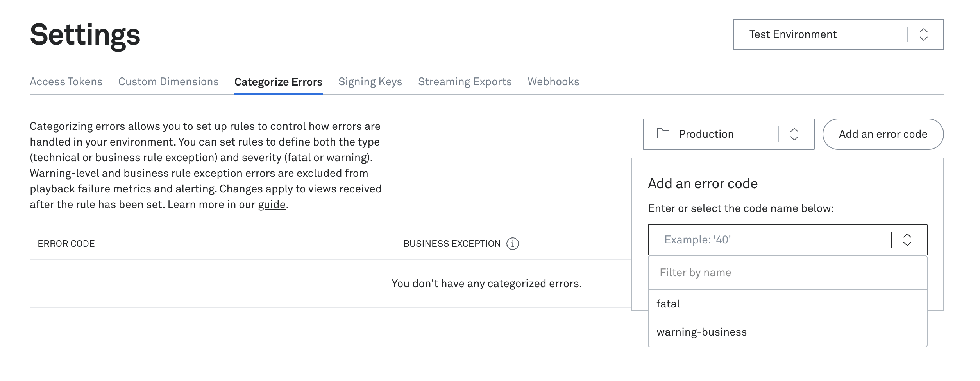The height and width of the screenshot is (381, 980).
Task: Go to the Streaming Exports tab
Action: point(465,82)
